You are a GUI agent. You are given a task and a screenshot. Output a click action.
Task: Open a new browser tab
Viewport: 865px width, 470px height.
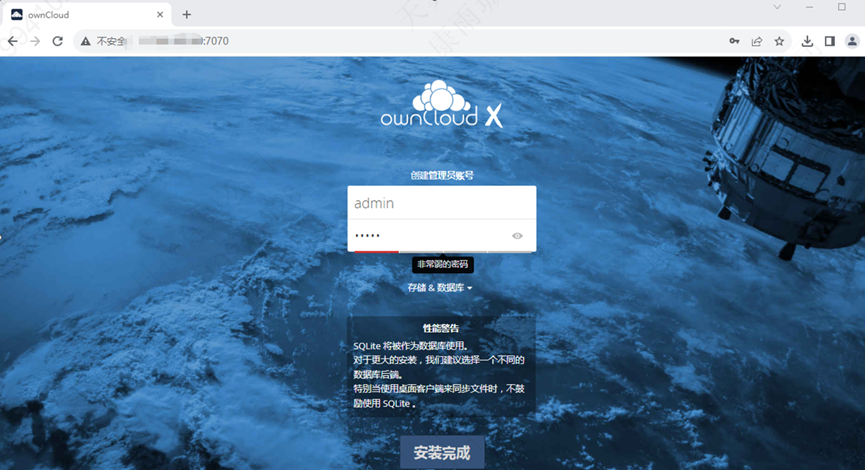click(186, 15)
